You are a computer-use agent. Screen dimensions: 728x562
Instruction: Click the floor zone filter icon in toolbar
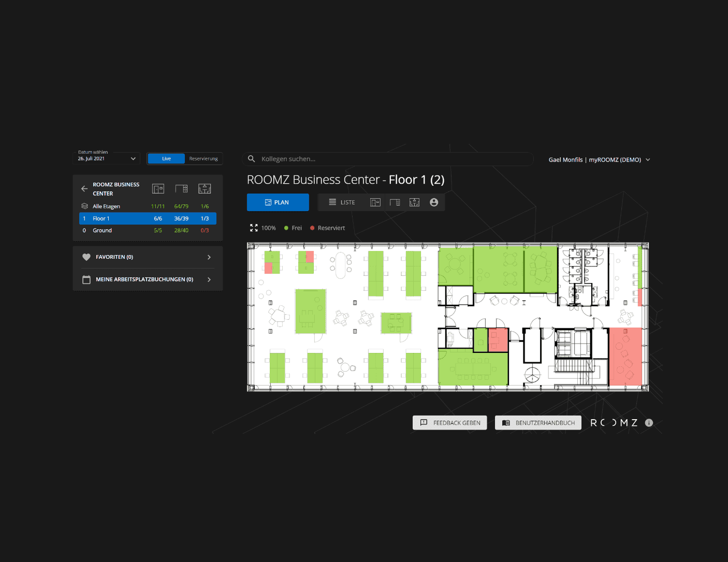(x=414, y=202)
